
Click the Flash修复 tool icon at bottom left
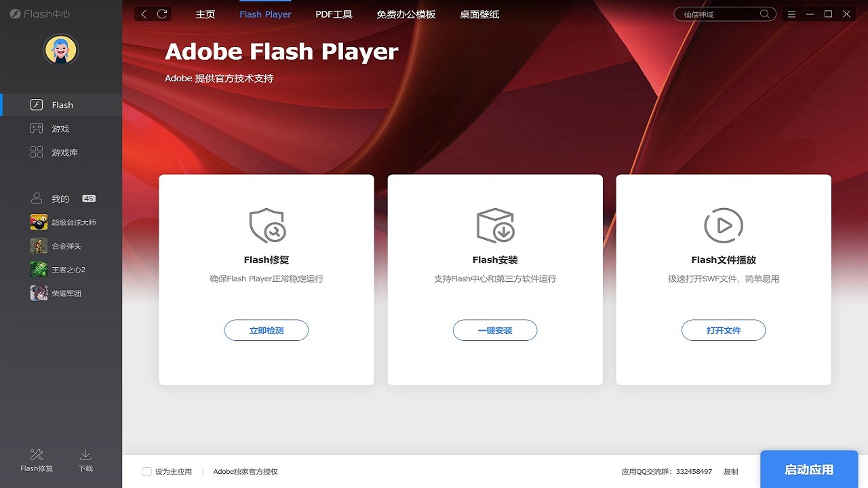(36, 462)
